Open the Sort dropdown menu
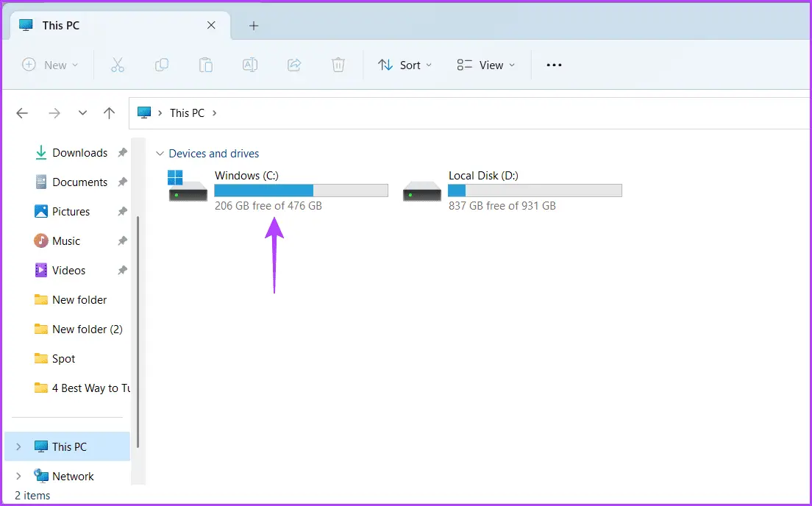 (x=405, y=65)
